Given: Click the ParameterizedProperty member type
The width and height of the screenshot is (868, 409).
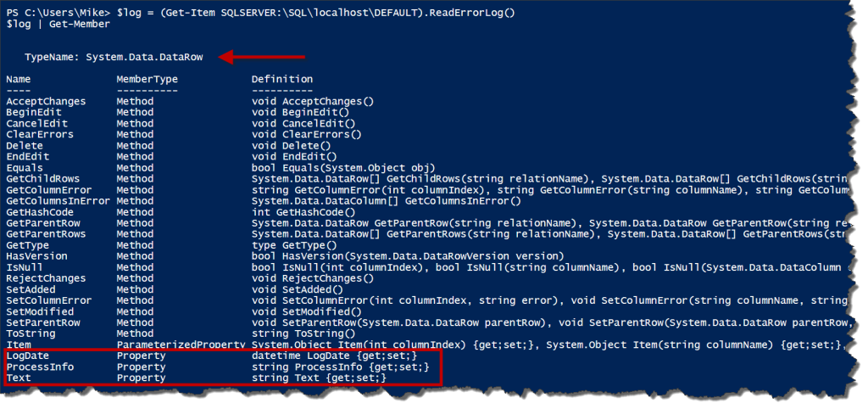Looking at the screenshot, I should [x=181, y=345].
